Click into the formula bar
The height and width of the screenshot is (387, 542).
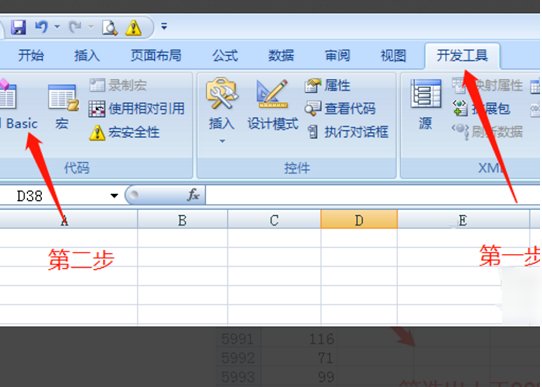372,196
